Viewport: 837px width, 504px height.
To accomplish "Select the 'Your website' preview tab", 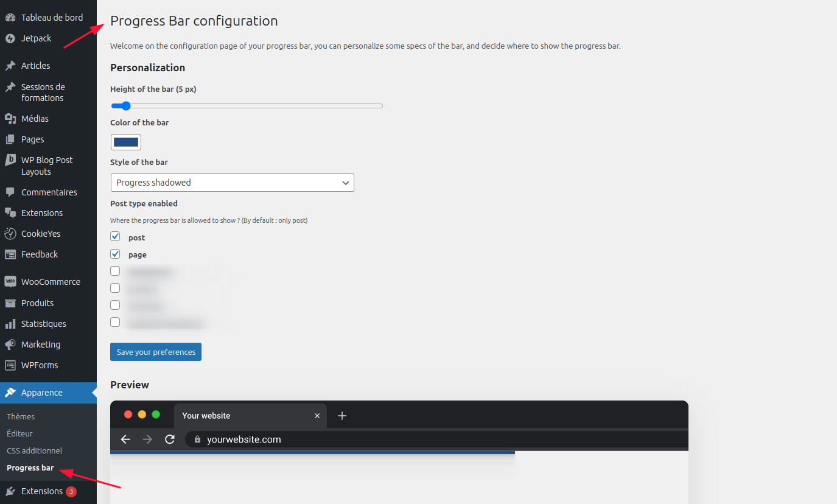I will click(250, 416).
